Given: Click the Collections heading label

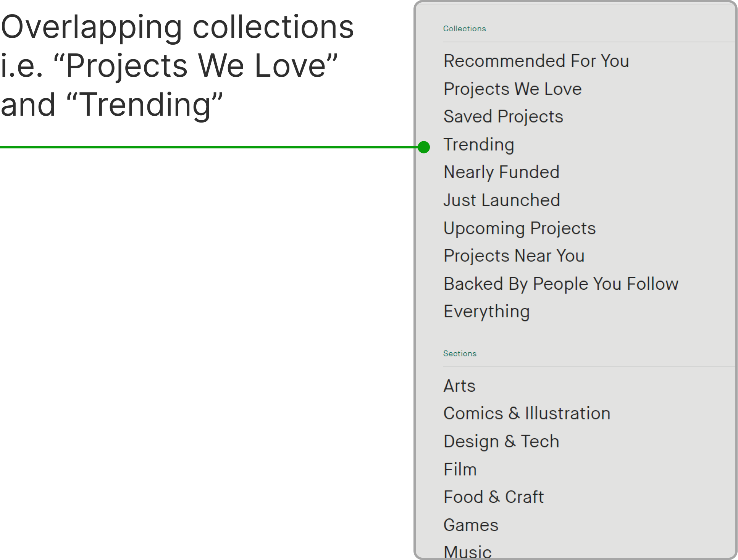Looking at the screenshot, I should 464,29.
